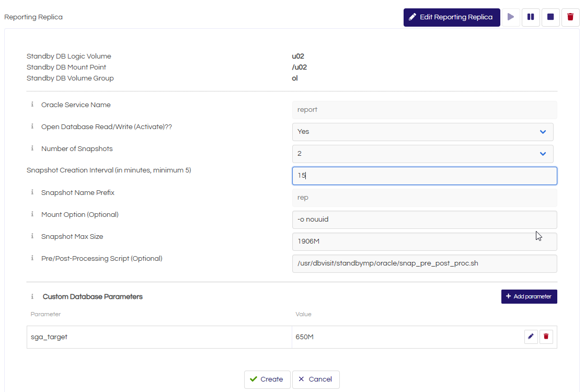585x392 pixels.
Task: Click info icon beside Snapshot Name Prefix
Action: point(32,192)
